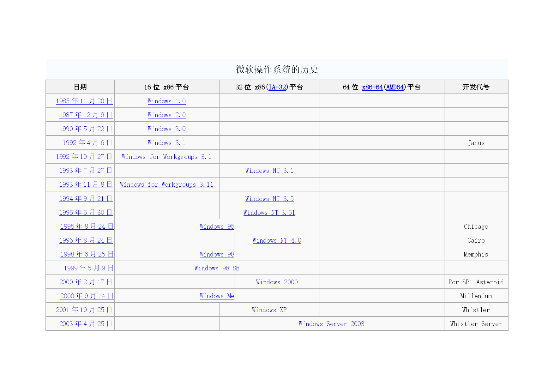Click the Windows 98 SE link
Screen dimensions: 554x392
pyautogui.click(x=217, y=268)
